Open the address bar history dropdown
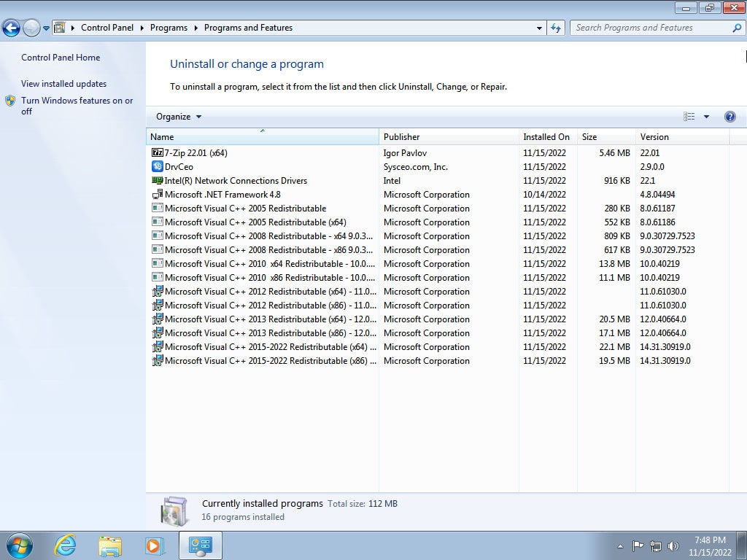The height and width of the screenshot is (560, 747). (x=539, y=28)
